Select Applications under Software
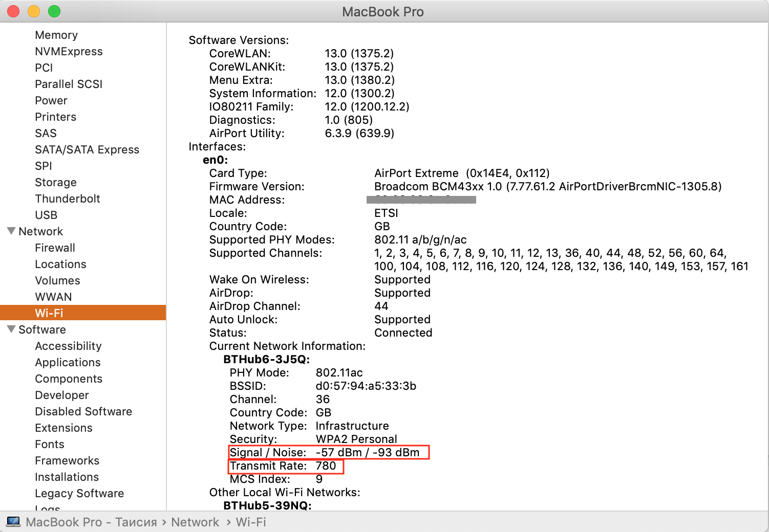Image resolution: width=769 pixels, height=532 pixels. coord(68,362)
